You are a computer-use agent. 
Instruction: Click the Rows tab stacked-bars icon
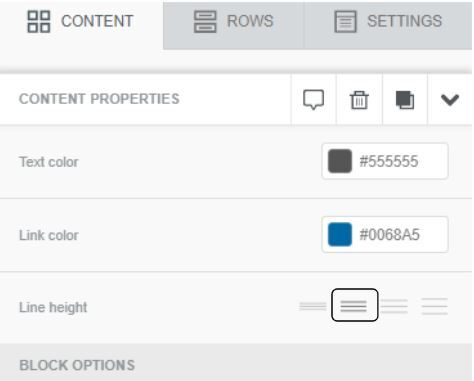[x=205, y=22]
